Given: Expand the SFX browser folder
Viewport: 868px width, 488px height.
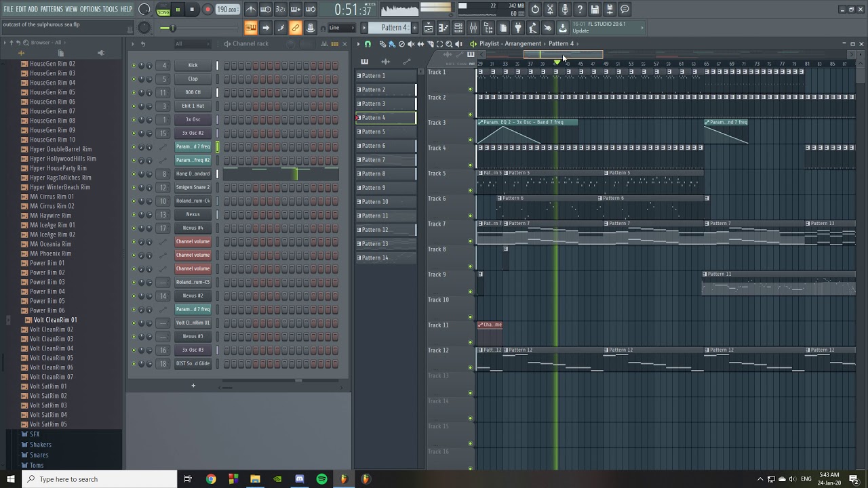Looking at the screenshot, I should pyautogui.click(x=35, y=434).
